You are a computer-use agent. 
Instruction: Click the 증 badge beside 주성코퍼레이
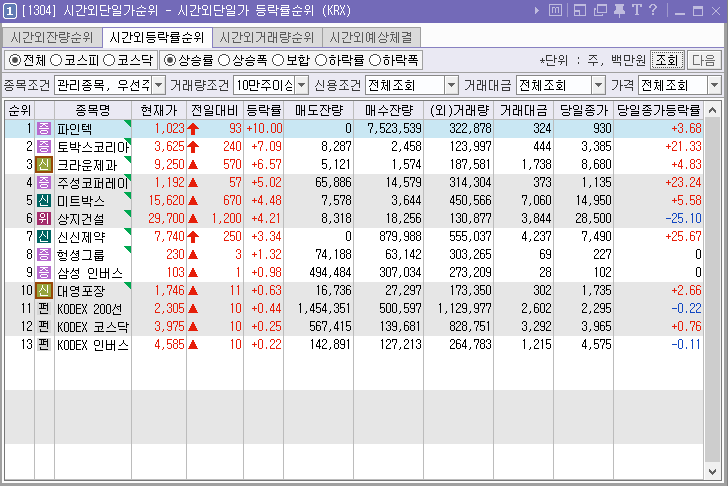click(x=44, y=183)
